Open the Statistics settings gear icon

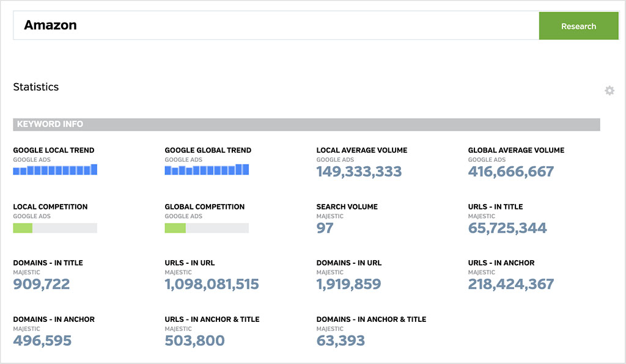[609, 90]
